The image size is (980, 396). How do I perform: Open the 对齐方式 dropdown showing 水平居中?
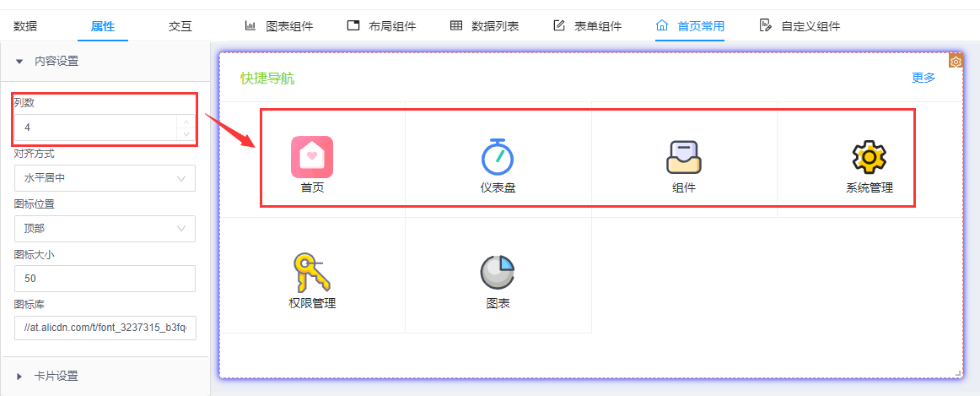click(105, 178)
